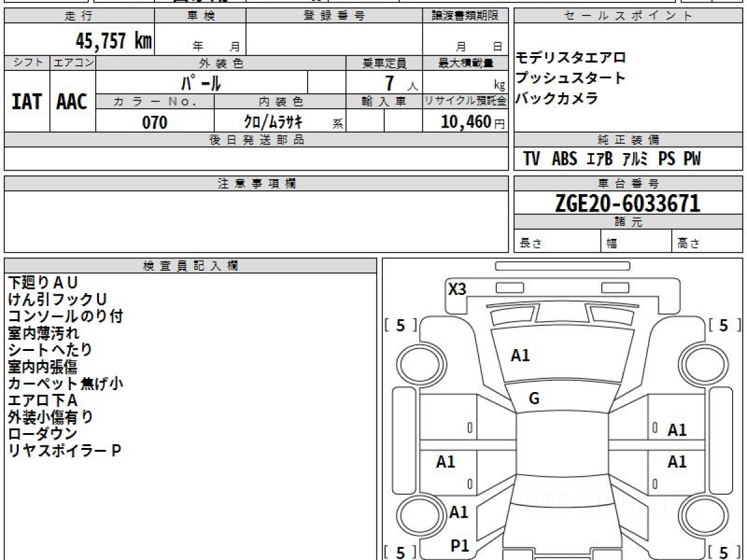Screen dimensions: 747x560
Task: Select the 最大積載量 header
Action: 465,63
